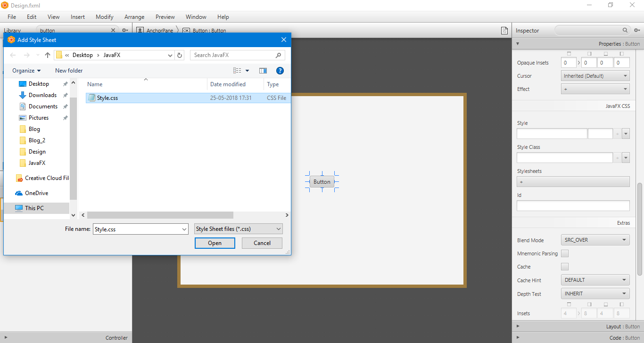Unpin Desktop from Quick access
The image size is (644, 343).
click(x=65, y=83)
